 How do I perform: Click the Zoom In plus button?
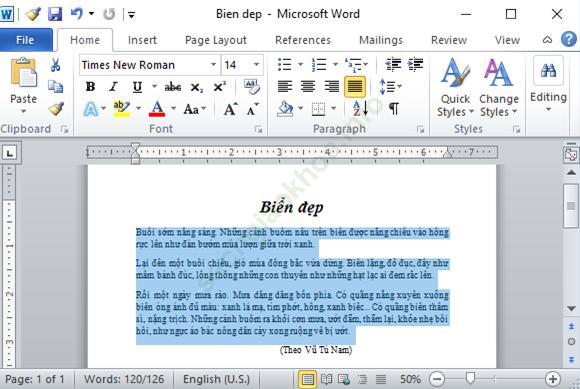pyautogui.click(x=553, y=379)
